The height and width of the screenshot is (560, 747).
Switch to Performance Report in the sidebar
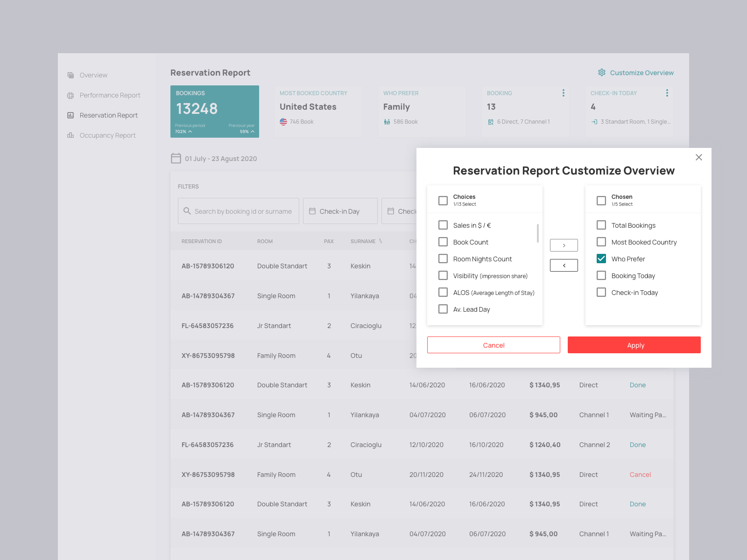(x=110, y=95)
